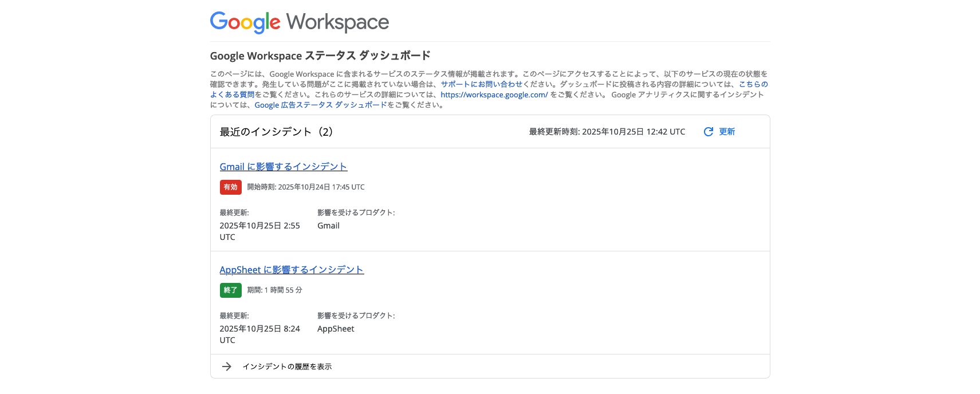Click 最終更新 label in AppSheet incident

(234, 316)
